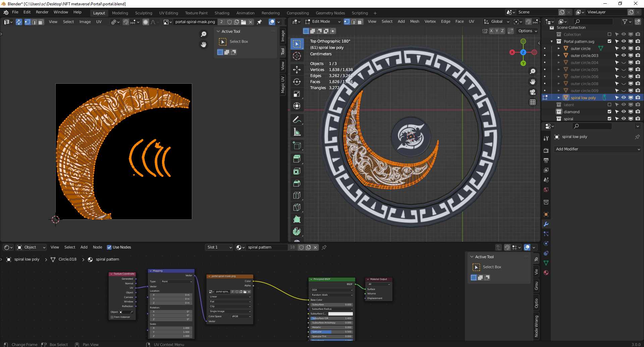Select the Cursor tool in 3D viewport
The height and width of the screenshot is (347, 644).
[297, 56]
